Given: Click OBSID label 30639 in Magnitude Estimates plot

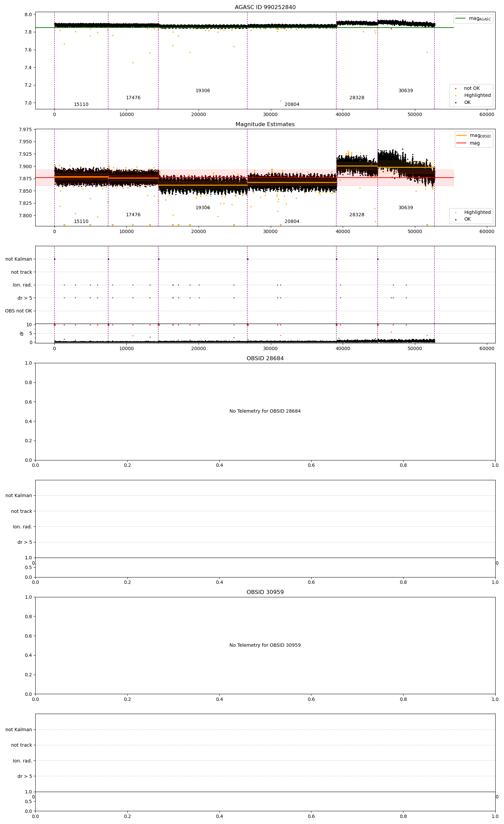Looking at the screenshot, I should point(406,208).
